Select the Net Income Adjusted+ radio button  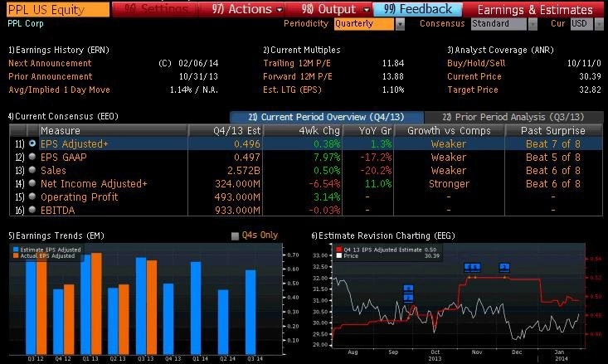[32, 183]
